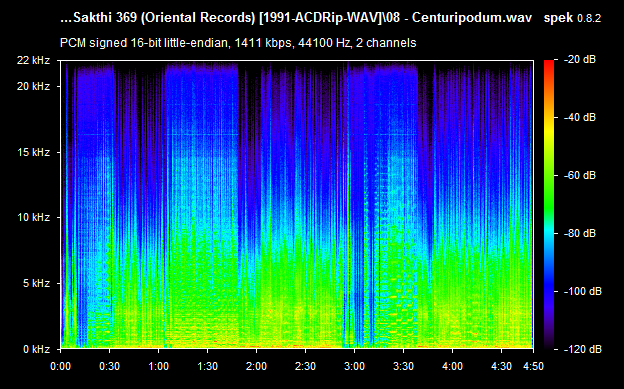Click the 0:30 time axis label
624x389 pixels.
109,366
